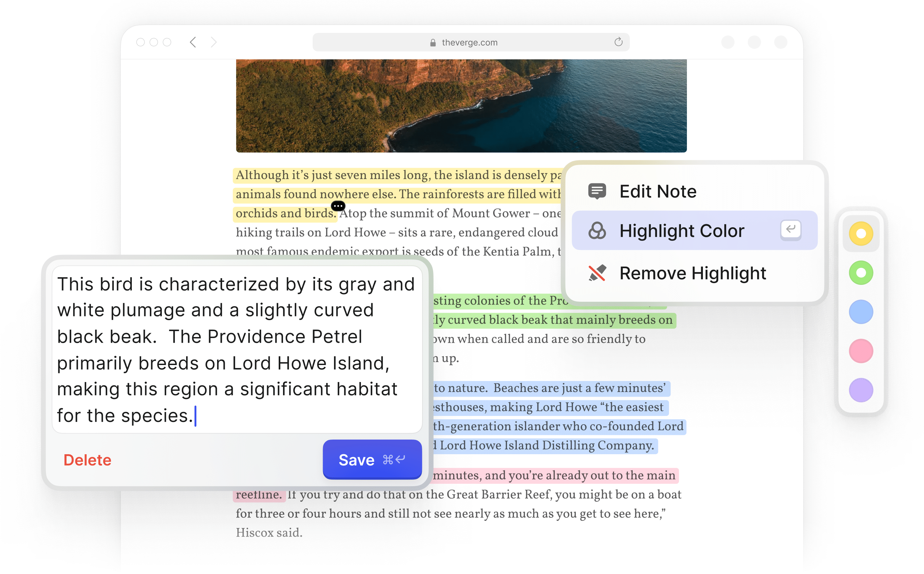Viewport: 924px width, 574px height.
Task: Click the leftmost of three right toolbar circles
Action: [x=728, y=42]
